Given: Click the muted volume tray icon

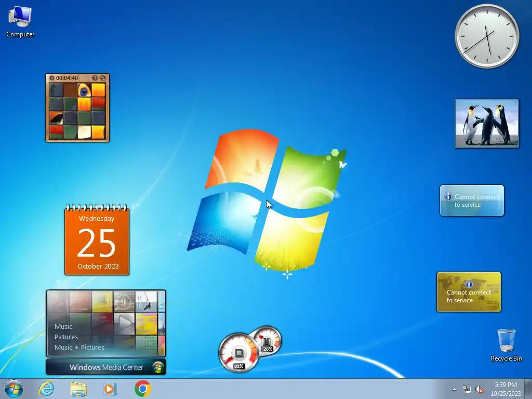Looking at the screenshot, I should click(x=480, y=390).
